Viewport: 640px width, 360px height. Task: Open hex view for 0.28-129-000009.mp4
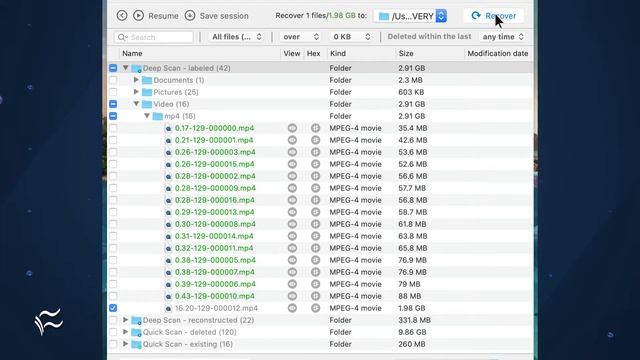316,188
